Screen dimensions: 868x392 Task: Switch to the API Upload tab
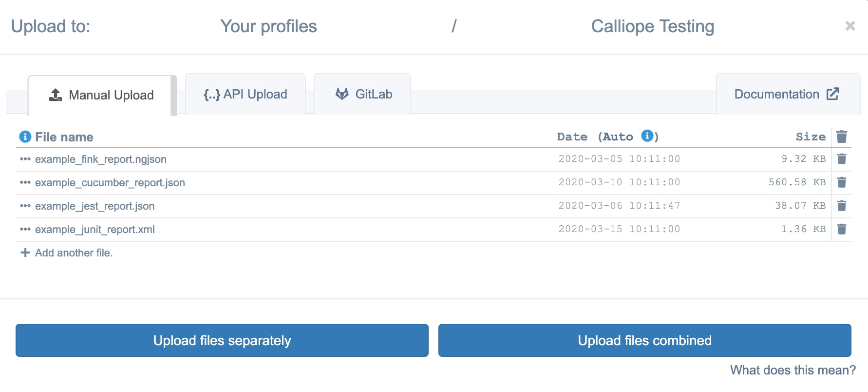pos(245,94)
